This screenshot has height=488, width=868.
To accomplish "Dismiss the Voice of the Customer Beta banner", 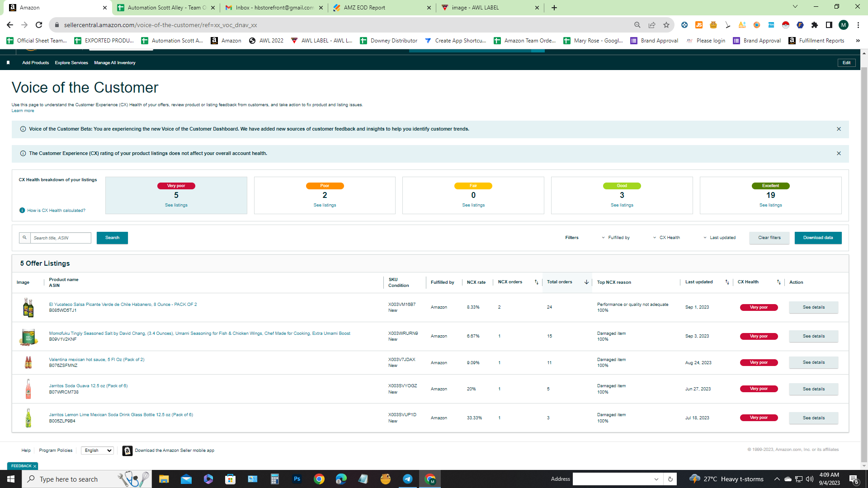I will tap(839, 129).
